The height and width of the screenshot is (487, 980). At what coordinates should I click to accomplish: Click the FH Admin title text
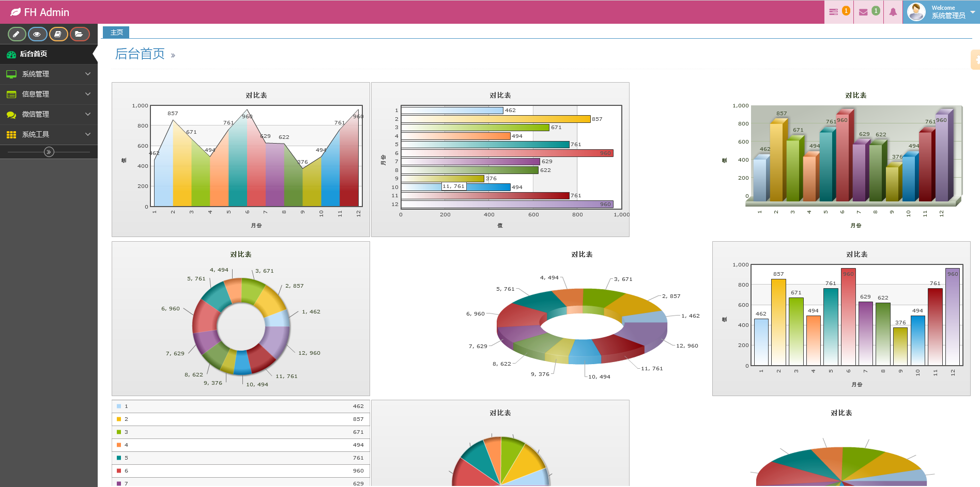click(x=47, y=12)
